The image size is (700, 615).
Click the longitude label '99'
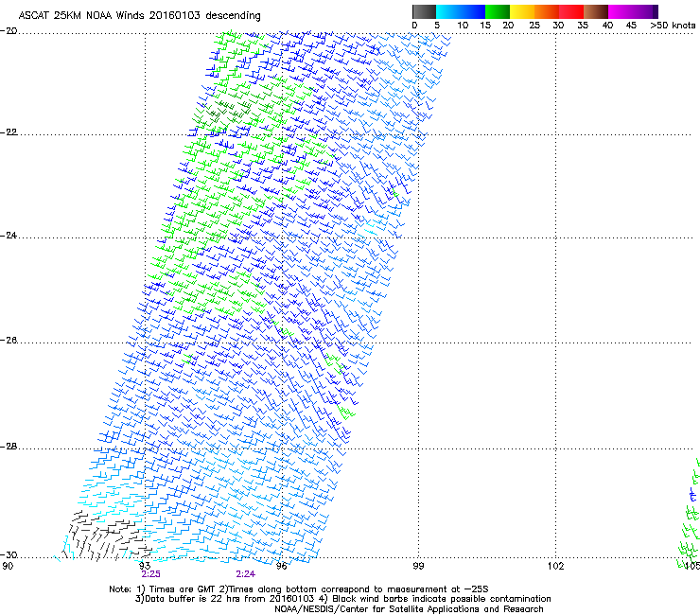click(x=418, y=567)
